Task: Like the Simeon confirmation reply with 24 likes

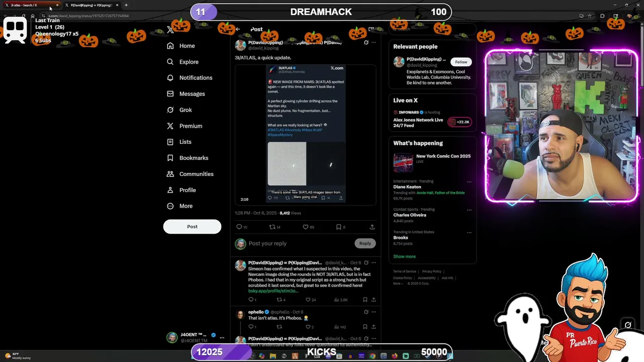Action: tap(308, 300)
